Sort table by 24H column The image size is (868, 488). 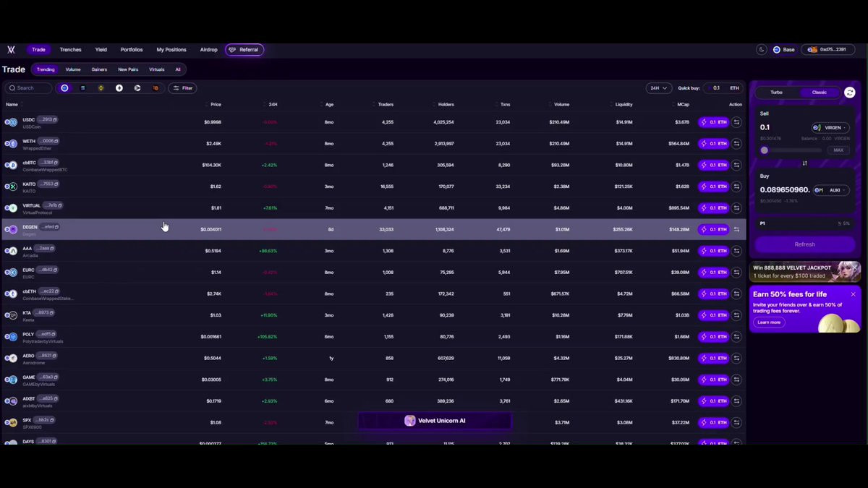click(x=273, y=105)
